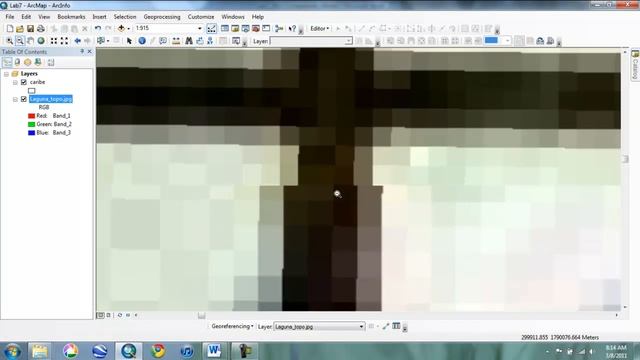Viewport: 640px width, 360px height.
Task: Activate the Identify tool
Action: point(142,41)
